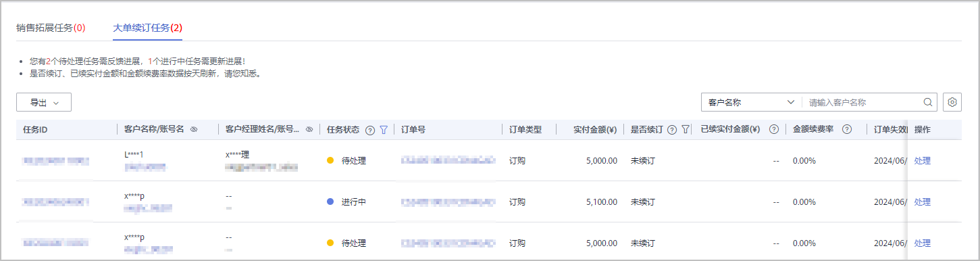
Task: Click the 实付金额(¥) column header
Action: 595,130
